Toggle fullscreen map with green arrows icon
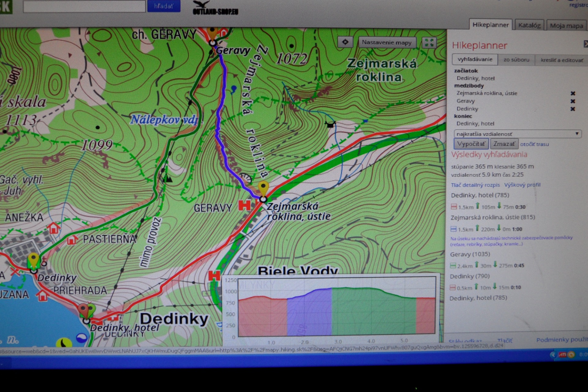The image size is (588, 392). coord(429,43)
